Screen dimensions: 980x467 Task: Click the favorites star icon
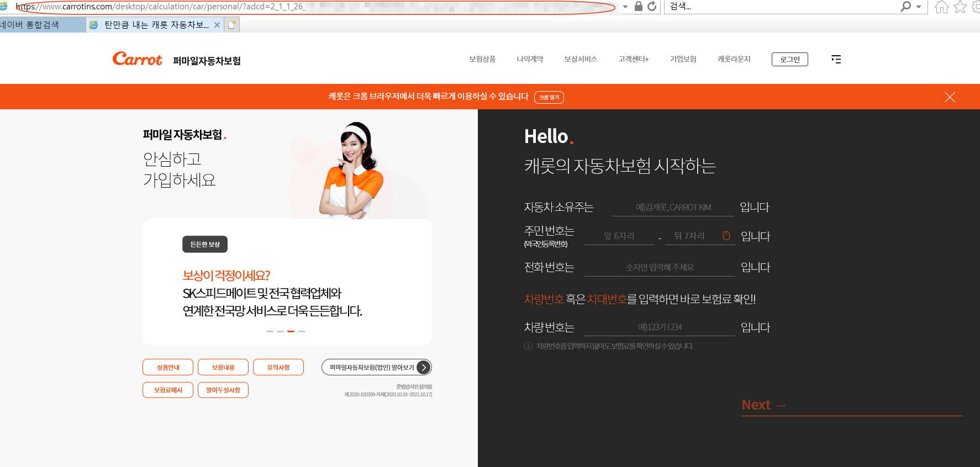point(961,7)
